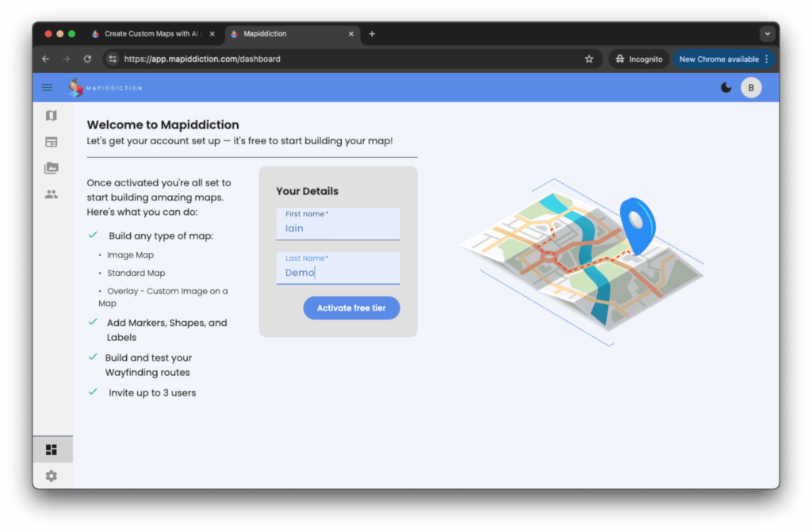This screenshot has height=532, width=812.
Task: Toggle dark mode with moon icon
Action: (x=726, y=88)
